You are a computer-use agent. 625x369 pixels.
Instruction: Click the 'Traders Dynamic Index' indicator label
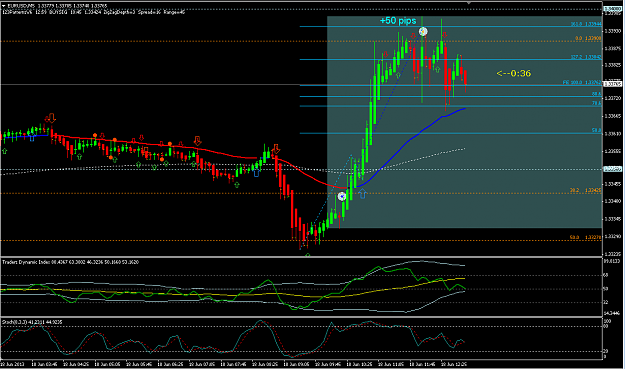click(70, 262)
